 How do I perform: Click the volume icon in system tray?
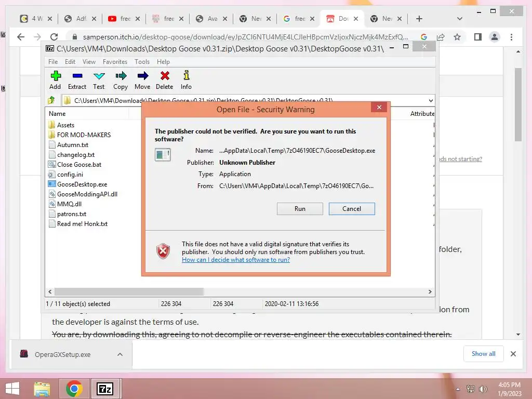483,389
